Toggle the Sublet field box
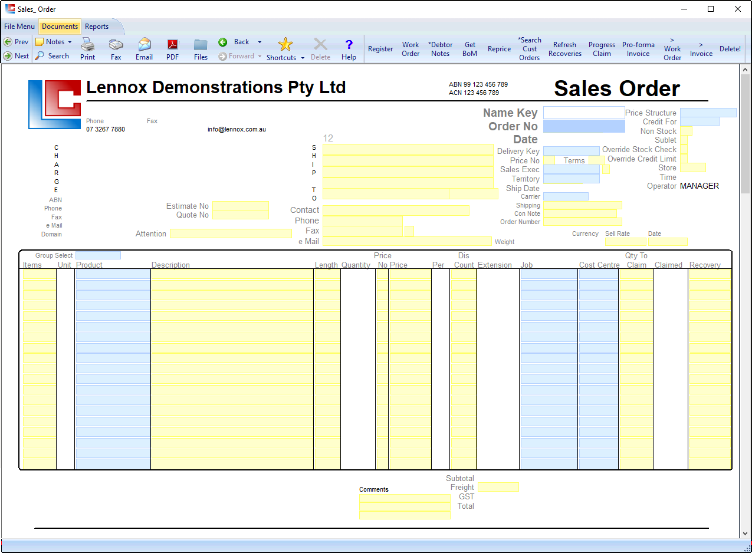This screenshot has height=553, width=752. (x=685, y=141)
